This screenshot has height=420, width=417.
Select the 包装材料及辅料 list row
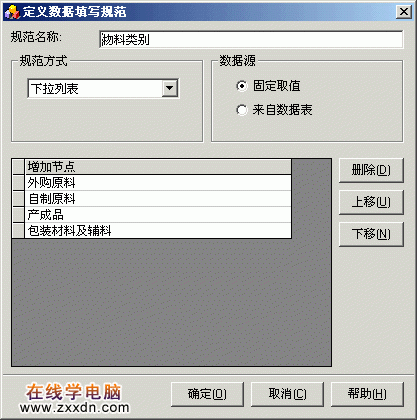(x=158, y=231)
